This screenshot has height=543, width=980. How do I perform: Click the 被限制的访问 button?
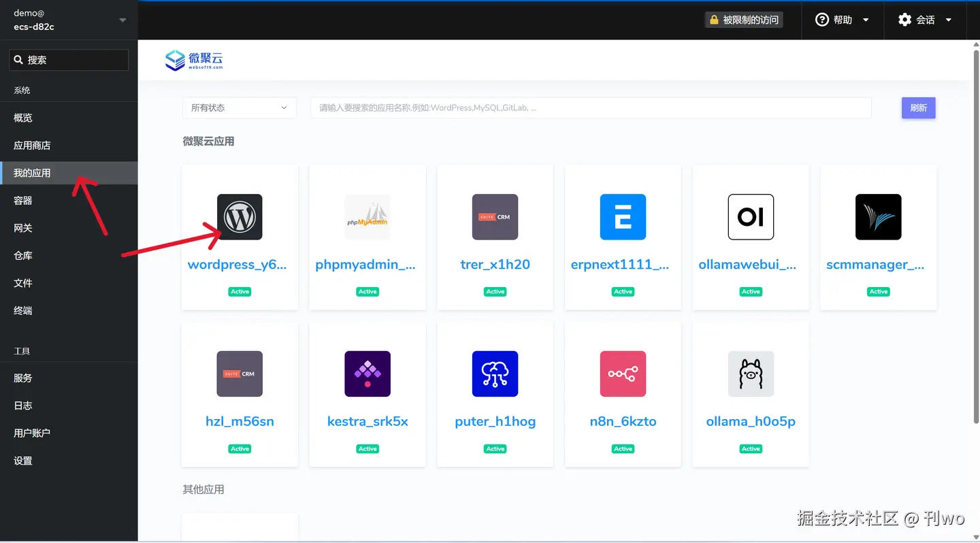pyautogui.click(x=743, y=20)
